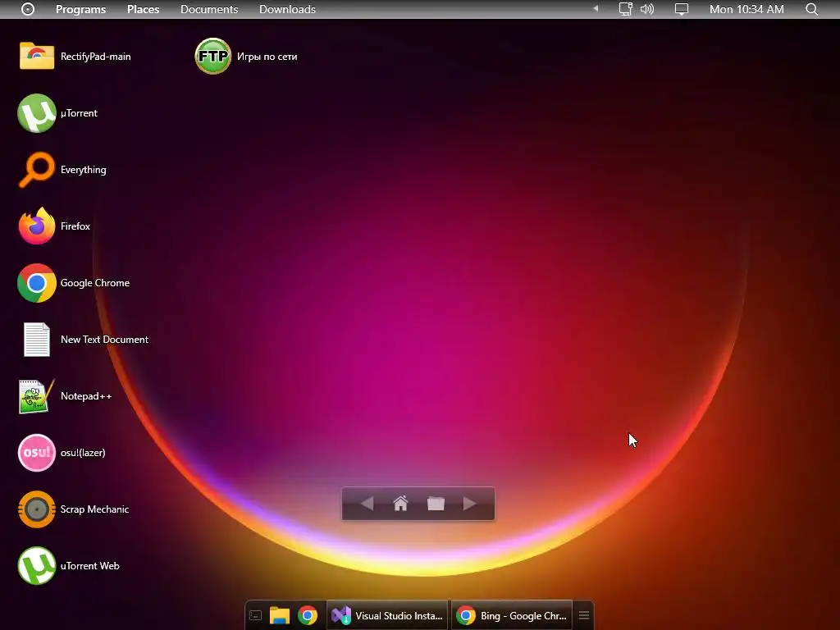Image resolution: width=840 pixels, height=630 pixels.
Task: Launch Firefox from the desktop
Action: (x=36, y=226)
